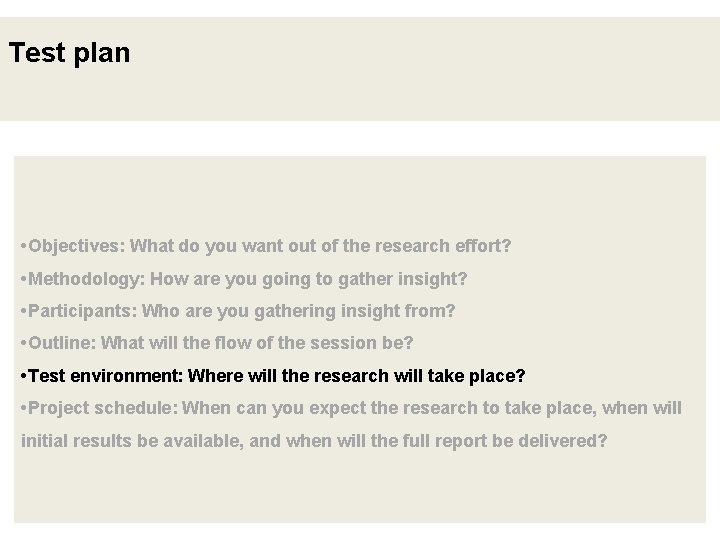Click the bullet dot before "Methodology"
The width and height of the screenshot is (720, 540).
tap(23, 279)
